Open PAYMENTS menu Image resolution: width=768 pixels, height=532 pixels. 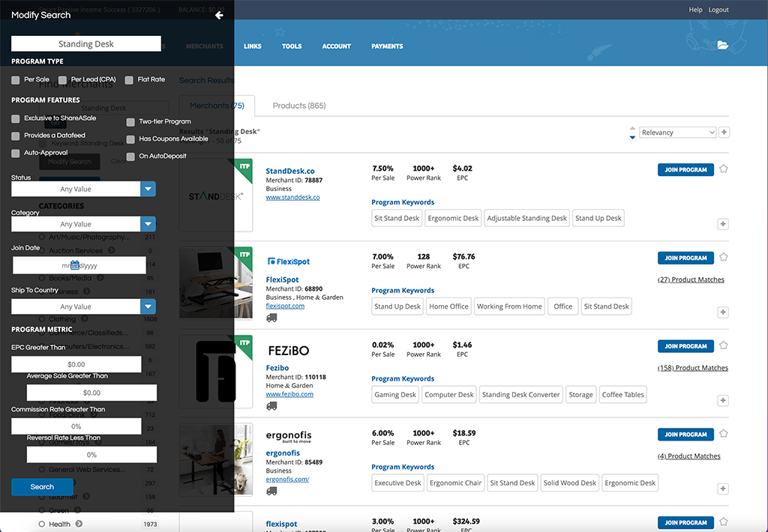[387, 46]
